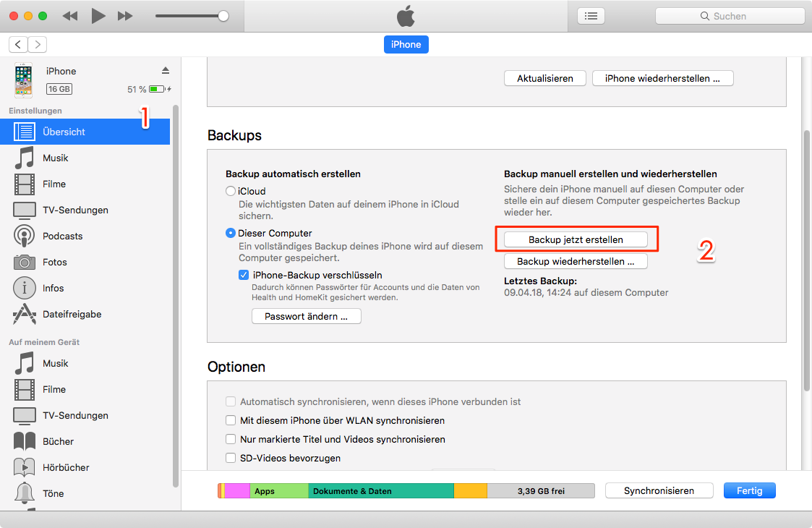812x528 pixels.
Task: Adjust the volume slider knob
Action: pyautogui.click(x=223, y=16)
